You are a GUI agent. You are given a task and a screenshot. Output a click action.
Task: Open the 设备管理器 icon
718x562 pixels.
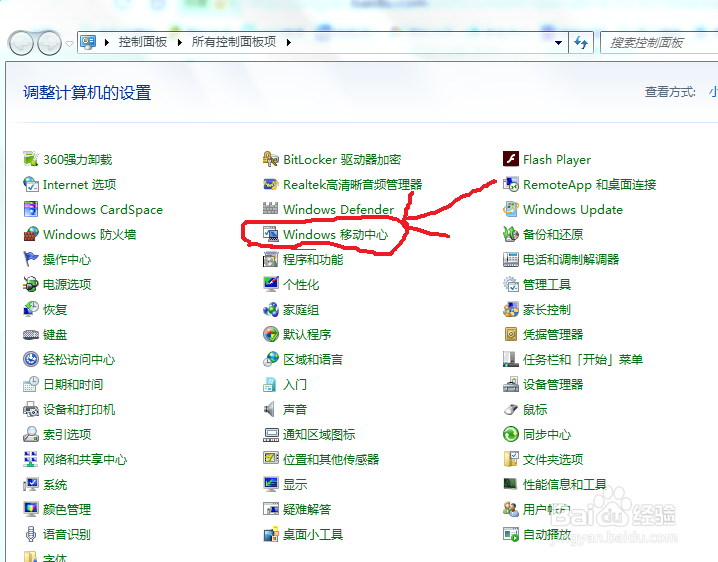511,384
